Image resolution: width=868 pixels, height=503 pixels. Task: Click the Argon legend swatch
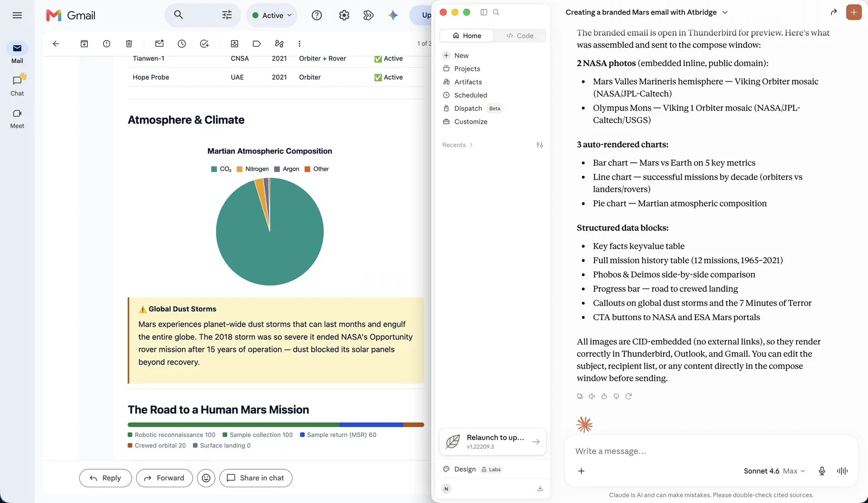click(277, 169)
